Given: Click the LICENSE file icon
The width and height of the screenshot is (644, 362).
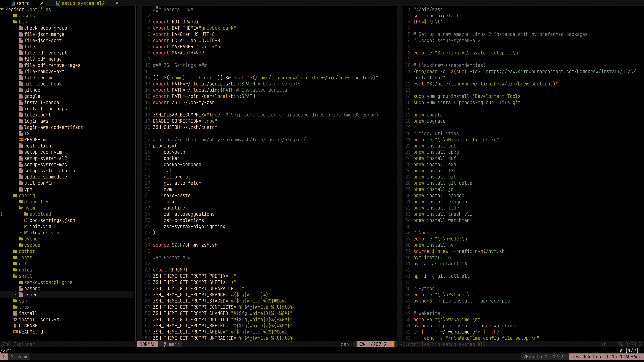Looking at the screenshot, I should click(15, 326).
